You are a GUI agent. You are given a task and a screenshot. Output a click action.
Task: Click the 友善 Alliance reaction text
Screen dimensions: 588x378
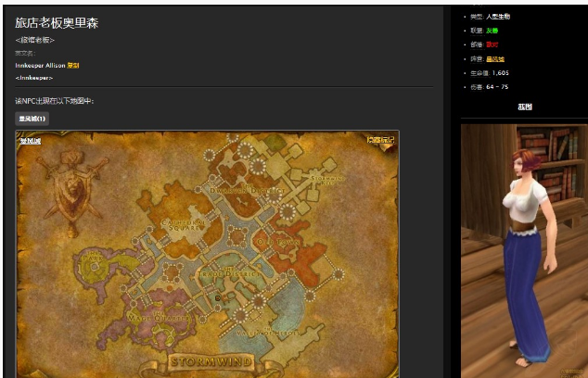click(492, 31)
